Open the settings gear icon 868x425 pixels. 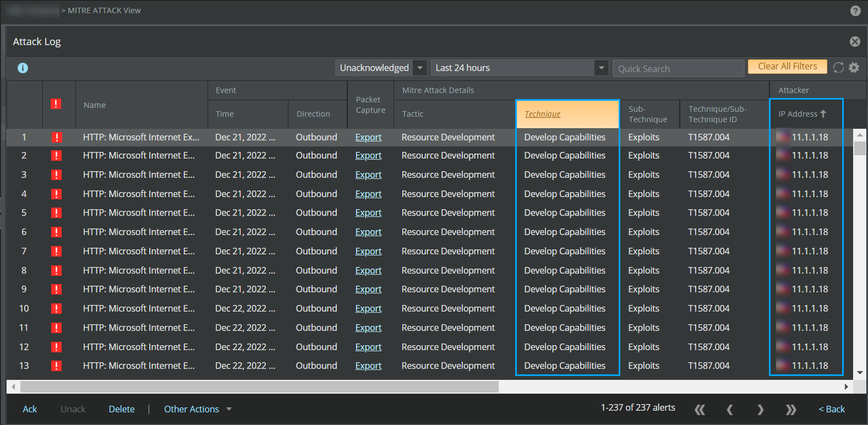[x=854, y=67]
